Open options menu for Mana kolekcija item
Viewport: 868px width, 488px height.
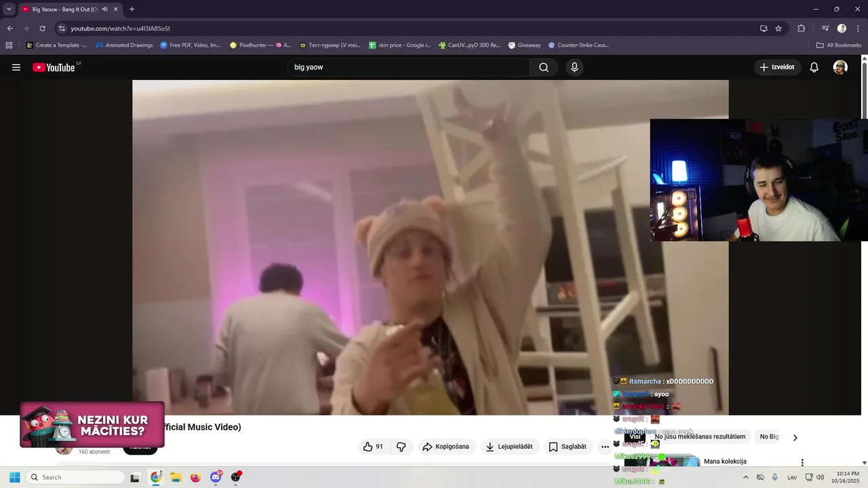pyautogui.click(x=802, y=462)
